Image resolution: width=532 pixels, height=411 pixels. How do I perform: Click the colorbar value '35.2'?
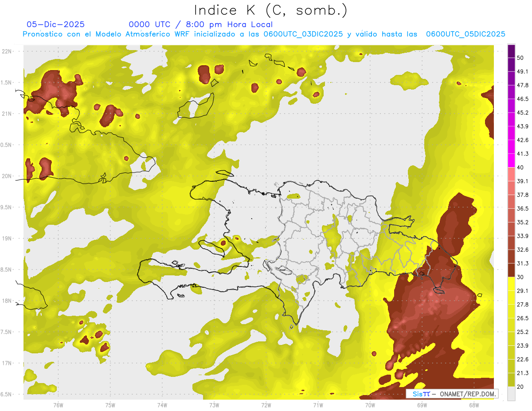click(523, 222)
